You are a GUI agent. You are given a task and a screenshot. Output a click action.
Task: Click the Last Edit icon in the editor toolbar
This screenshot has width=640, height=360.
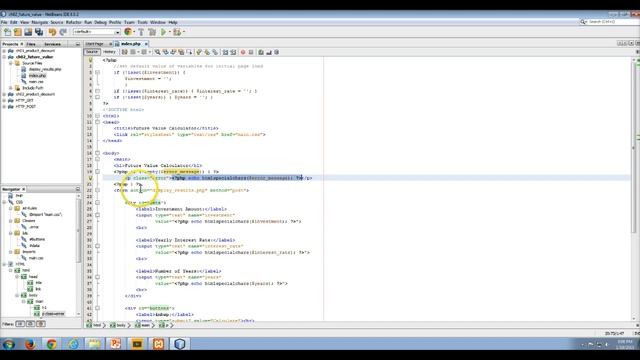[x=124, y=52]
